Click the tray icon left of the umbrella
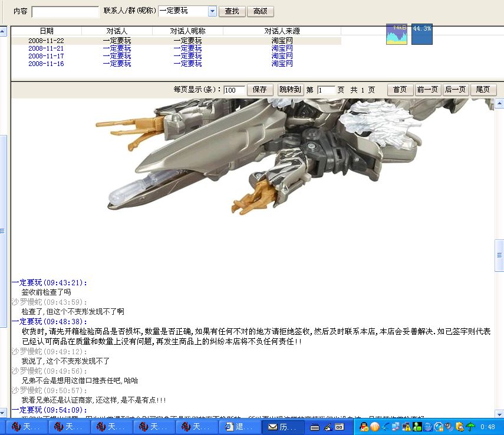 coord(460,427)
